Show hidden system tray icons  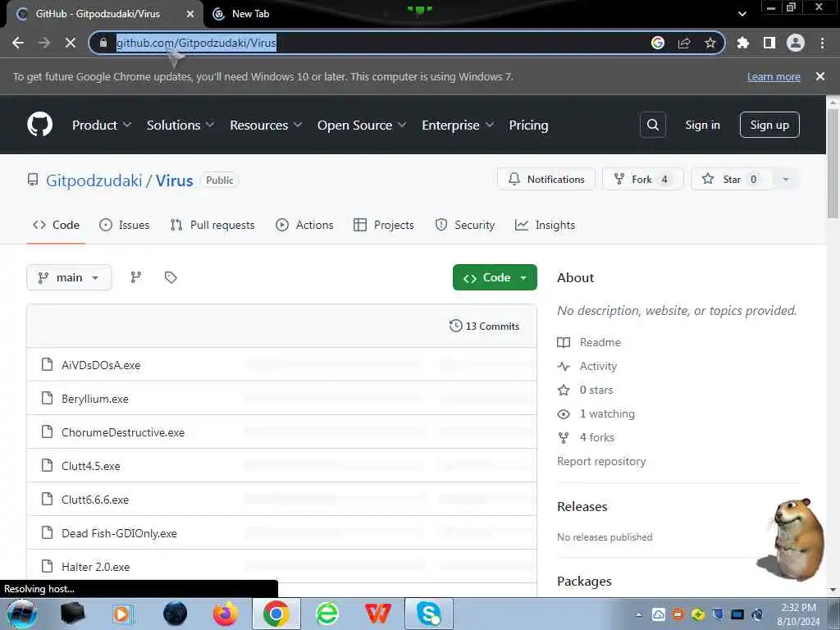click(x=638, y=614)
